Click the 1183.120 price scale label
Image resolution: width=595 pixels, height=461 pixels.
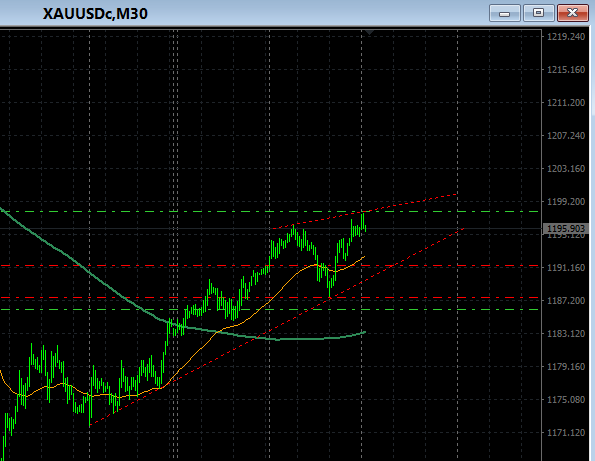tap(566, 334)
